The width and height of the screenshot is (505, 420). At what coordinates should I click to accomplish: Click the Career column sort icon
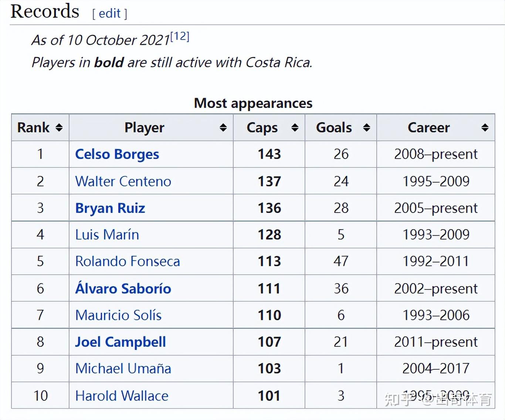(x=485, y=128)
